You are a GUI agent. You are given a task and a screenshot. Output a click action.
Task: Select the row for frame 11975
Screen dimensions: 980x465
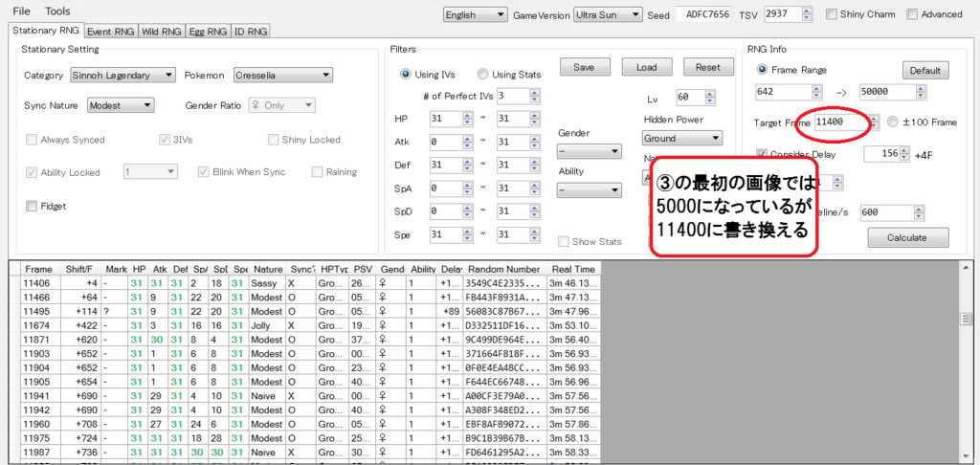click(x=306, y=437)
